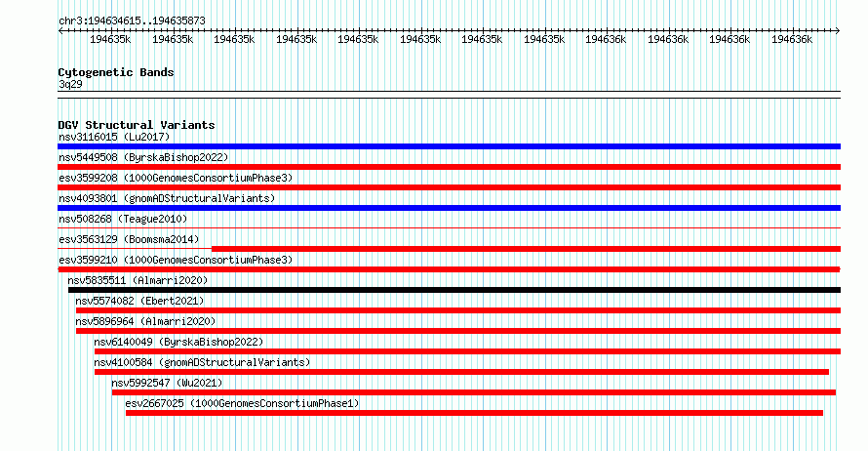This screenshot has width=868, height=451.
Task: Open nsv508268 (Teague2010) variant label
Action: point(123,219)
